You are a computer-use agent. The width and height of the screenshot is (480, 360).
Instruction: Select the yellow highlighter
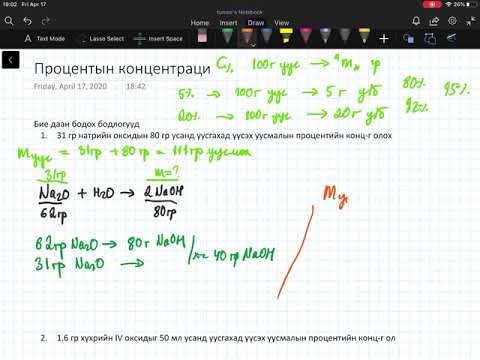(x=286, y=36)
